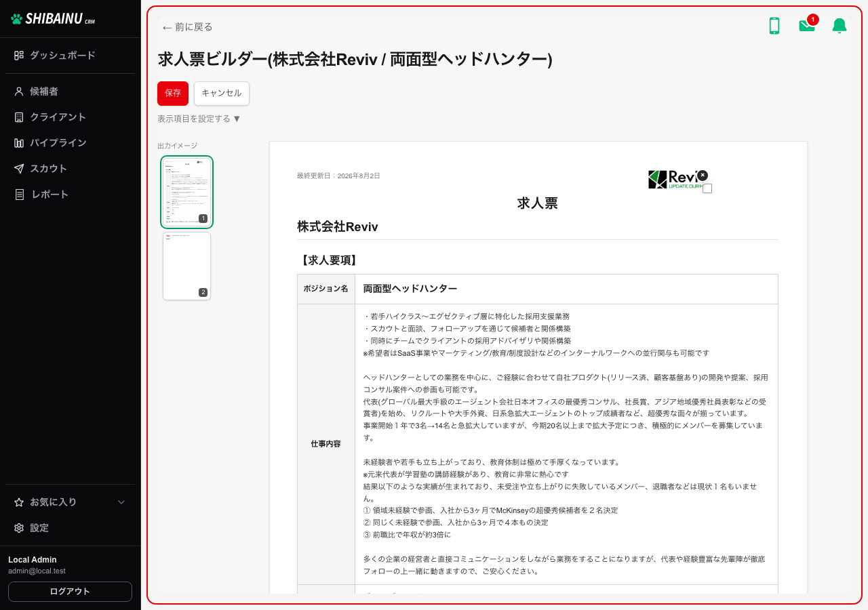Expand the お気に入り chevron

point(122,502)
